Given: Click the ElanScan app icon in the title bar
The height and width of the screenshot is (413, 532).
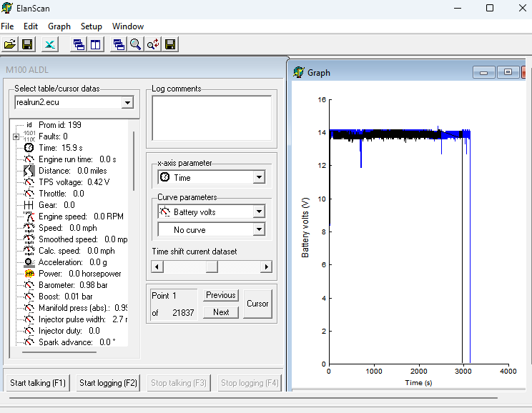Looking at the screenshot, I should tap(7, 8).
